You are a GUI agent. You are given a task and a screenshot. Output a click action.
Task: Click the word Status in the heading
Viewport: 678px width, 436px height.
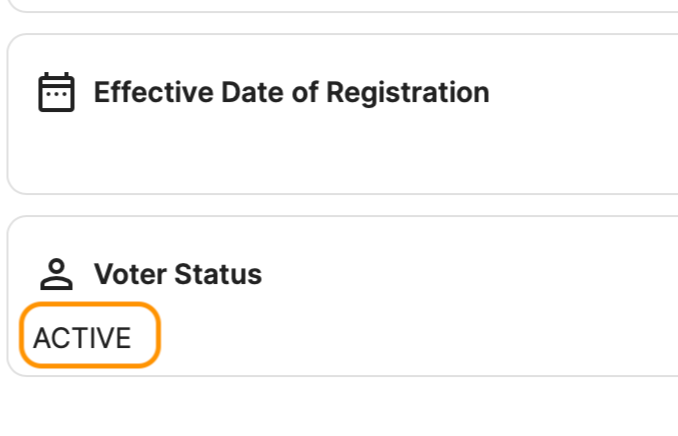(218, 274)
